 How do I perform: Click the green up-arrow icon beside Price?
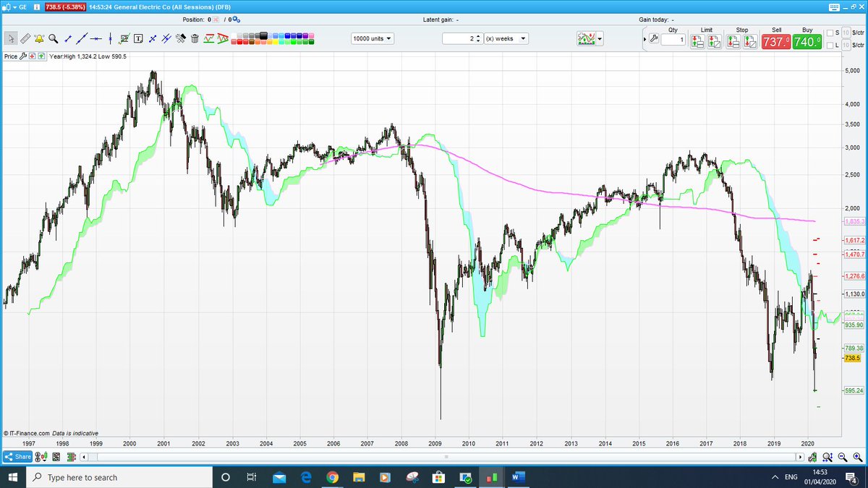coord(41,56)
